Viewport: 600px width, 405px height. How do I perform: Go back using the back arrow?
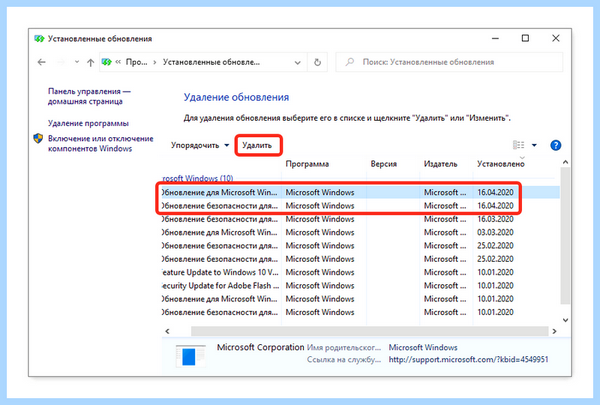pyautogui.click(x=41, y=62)
